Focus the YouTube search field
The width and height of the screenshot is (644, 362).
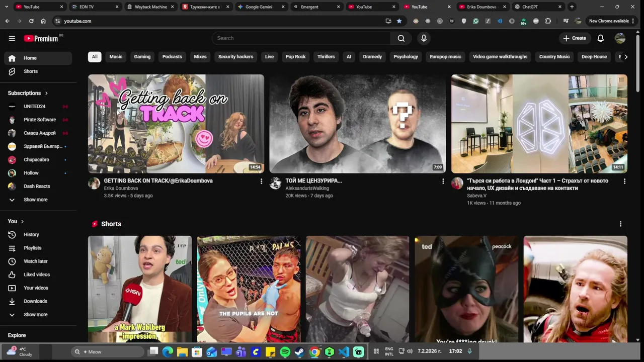[x=301, y=38]
